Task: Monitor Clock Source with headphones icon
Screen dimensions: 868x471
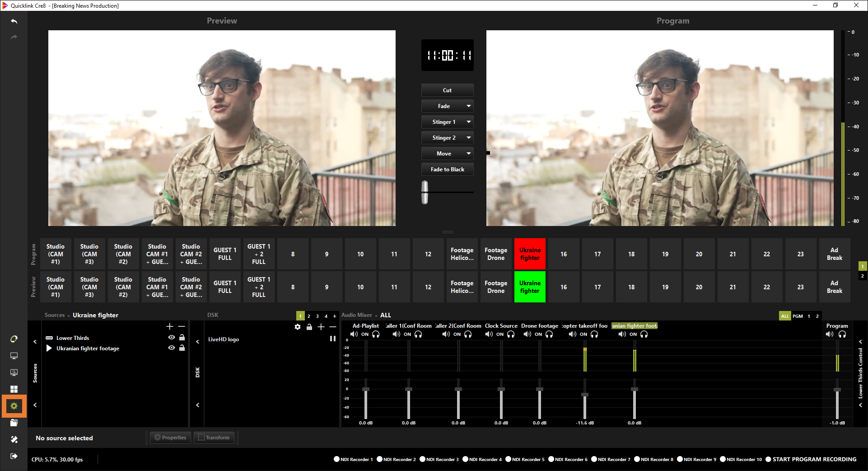Action: tap(511, 334)
